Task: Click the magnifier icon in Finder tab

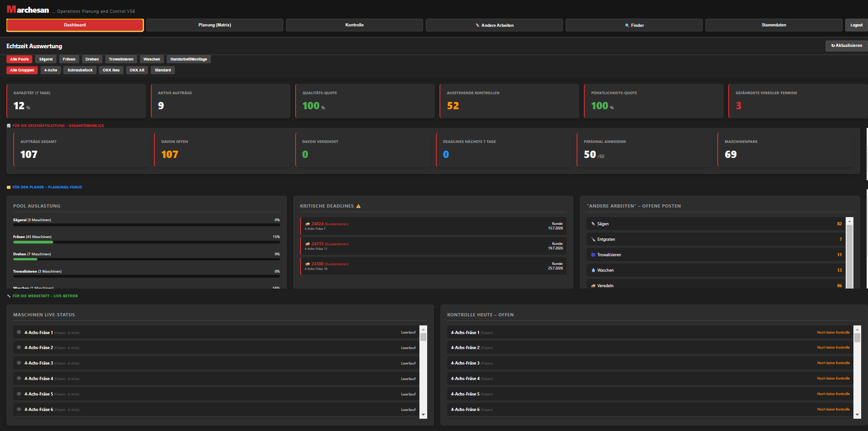Action: coord(627,25)
